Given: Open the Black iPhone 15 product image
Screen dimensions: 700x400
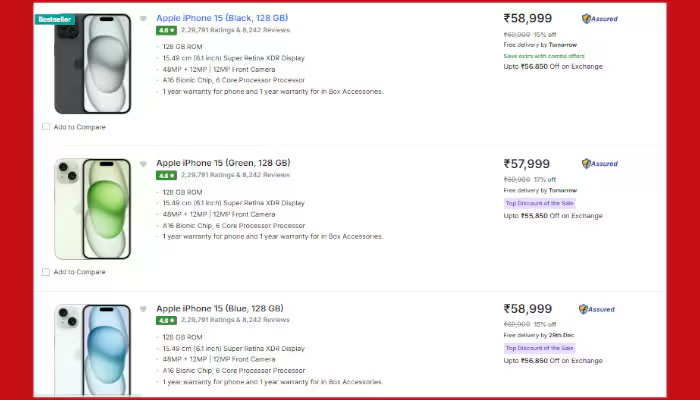Looking at the screenshot, I should point(92,64).
